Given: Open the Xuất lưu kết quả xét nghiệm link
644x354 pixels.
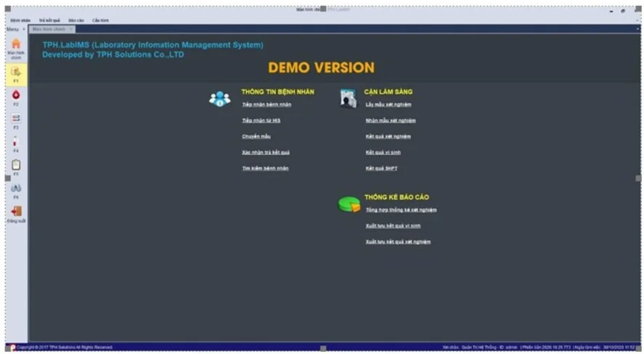Looking at the screenshot, I should (398, 242).
